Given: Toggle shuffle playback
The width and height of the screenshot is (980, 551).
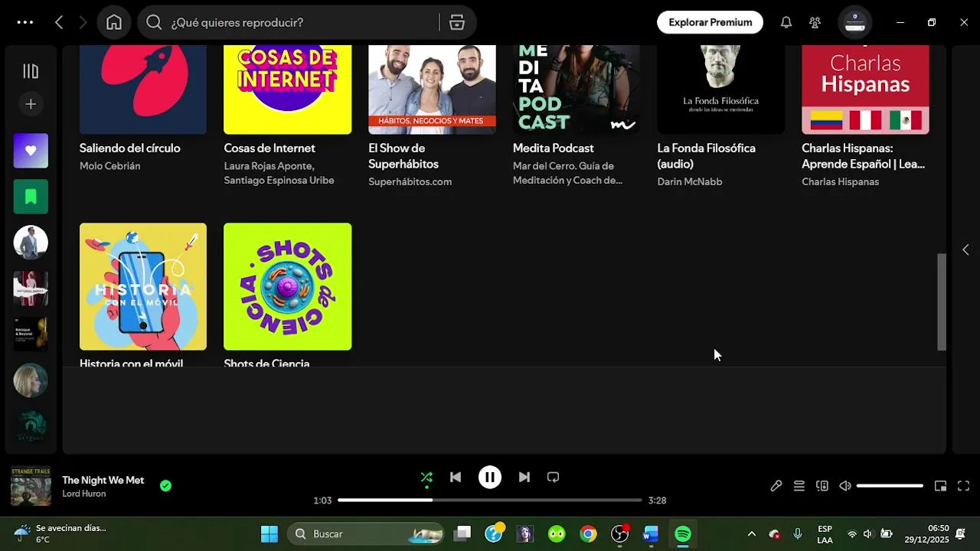Looking at the screenshot, I should pyautogui.click(x=426, y=478).
